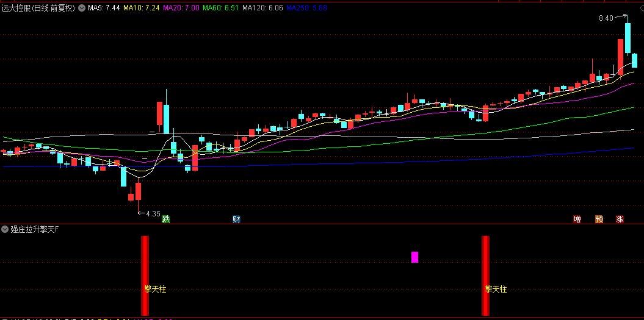Click the yellow MA10: 7.24 label
Screen dimensions: 644x320
pos(141,8)
